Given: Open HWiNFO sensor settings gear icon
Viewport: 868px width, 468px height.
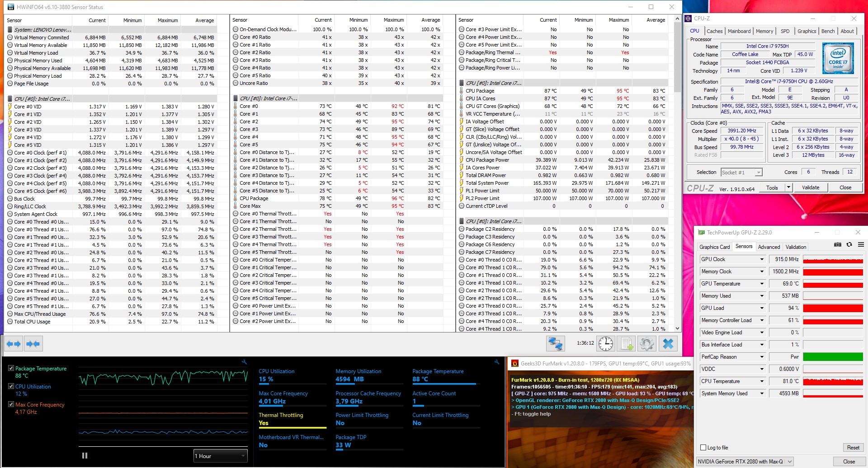Looking at the screenshot, I should point(647,344).
